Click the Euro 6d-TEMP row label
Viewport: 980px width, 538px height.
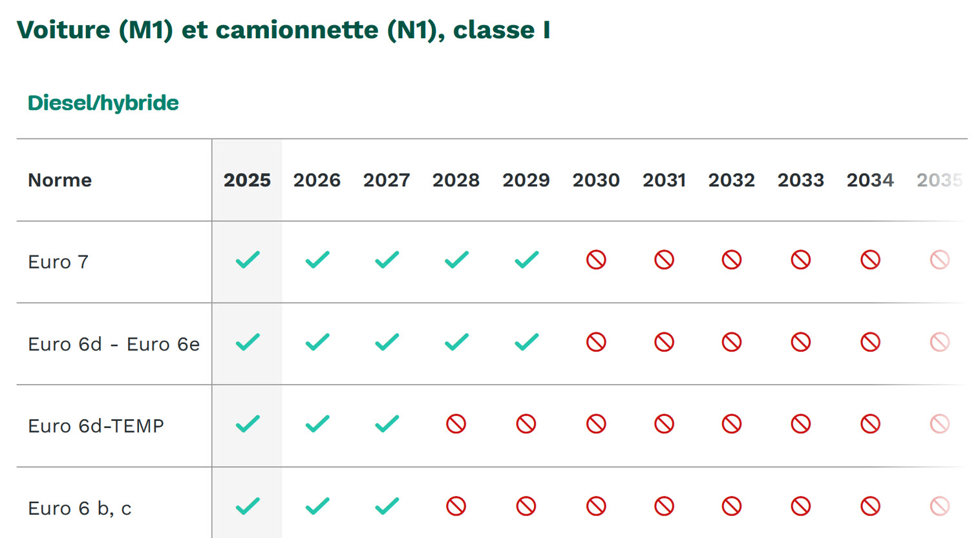96,426
